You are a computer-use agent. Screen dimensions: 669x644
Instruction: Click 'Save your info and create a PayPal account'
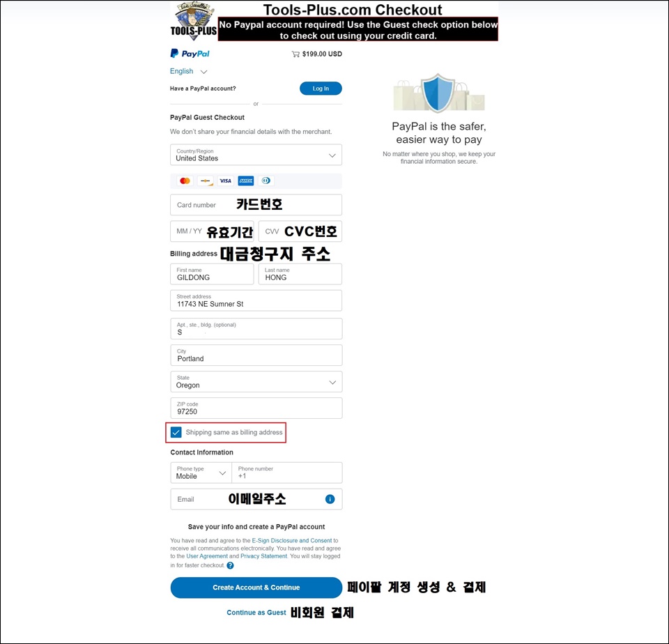[256, 527]
